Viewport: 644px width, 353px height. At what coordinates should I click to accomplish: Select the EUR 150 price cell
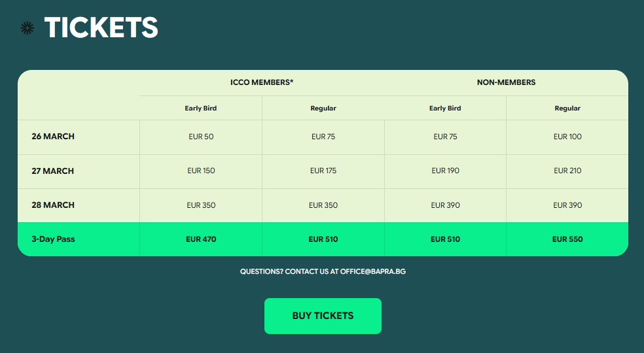pos(201,171)
